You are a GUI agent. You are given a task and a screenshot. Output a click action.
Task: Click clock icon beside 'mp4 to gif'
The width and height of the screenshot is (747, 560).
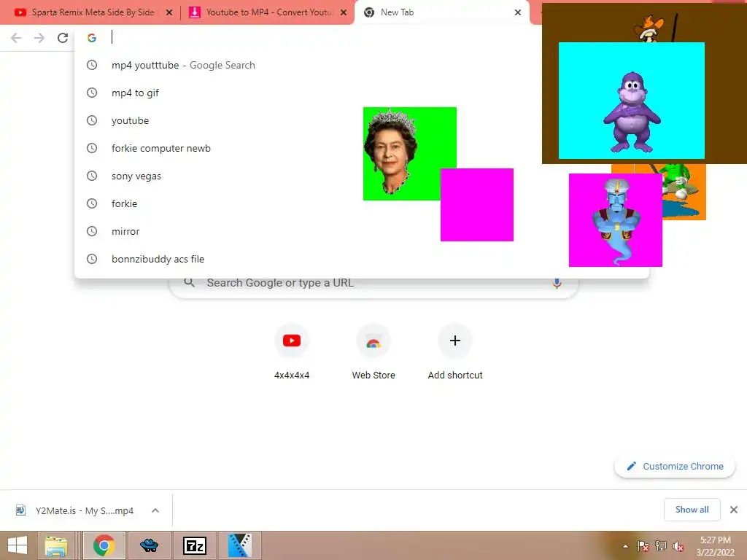tap(92, 93)
